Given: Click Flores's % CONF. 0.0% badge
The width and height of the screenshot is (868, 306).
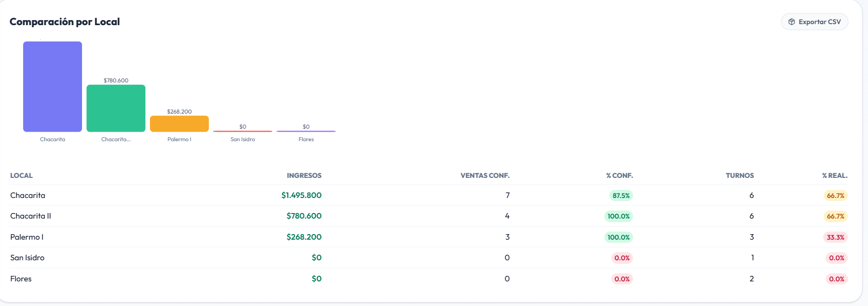Looking at the screenshot, I should pyautogui.click(x=622, y=279).
